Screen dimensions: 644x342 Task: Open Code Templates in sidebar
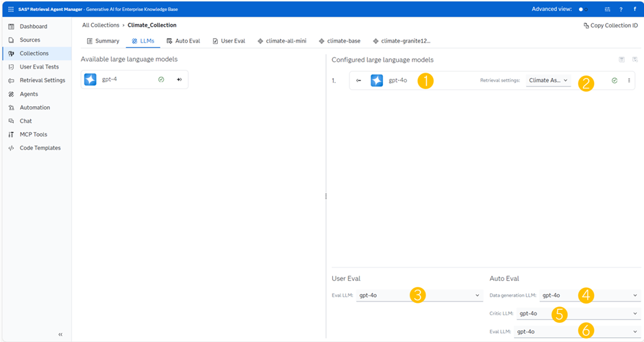point(40,148)
